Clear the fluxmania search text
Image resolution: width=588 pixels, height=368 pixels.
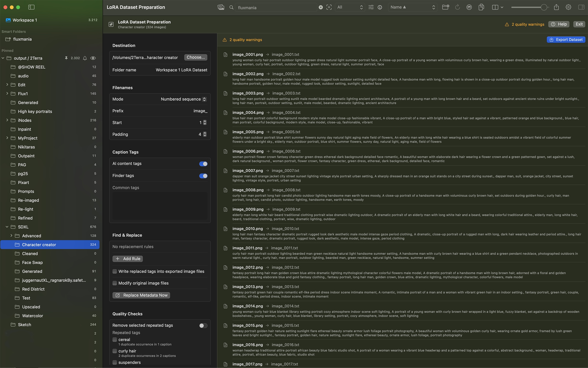click(x=321, y=8)
